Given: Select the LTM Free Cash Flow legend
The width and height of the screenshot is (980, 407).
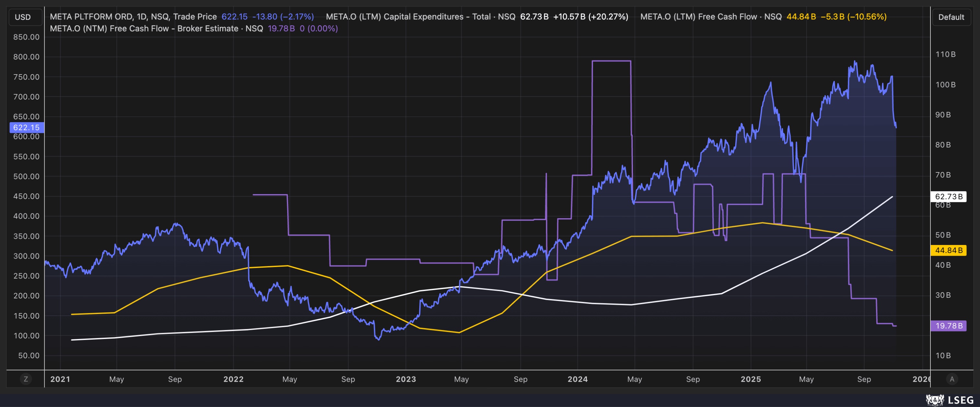Looking at the screenshot, I should (x=711, y=17).
